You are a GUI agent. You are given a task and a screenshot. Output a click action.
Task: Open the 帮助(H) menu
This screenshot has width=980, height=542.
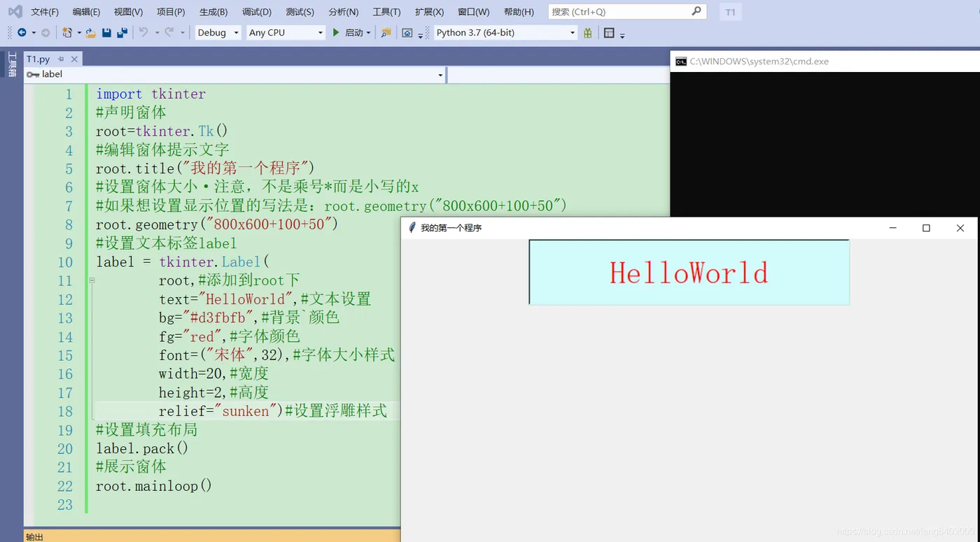click(x=519, y=12)
